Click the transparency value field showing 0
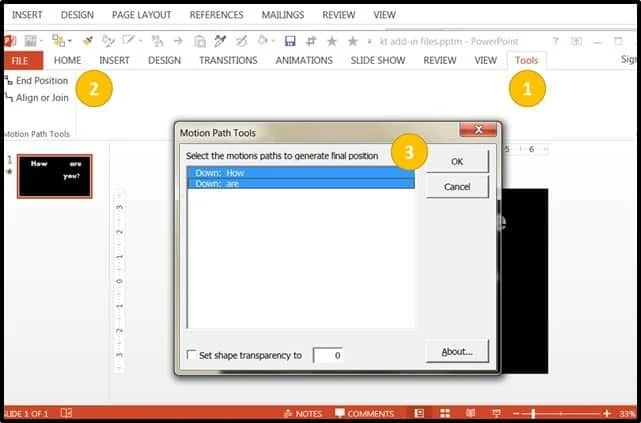The image size is (641, 423). pyautogui.click(x=328, y=355)
